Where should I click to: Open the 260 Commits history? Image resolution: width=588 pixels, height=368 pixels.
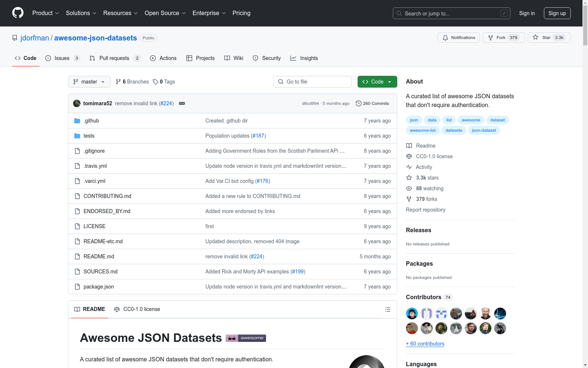click(x=372, y=103)
